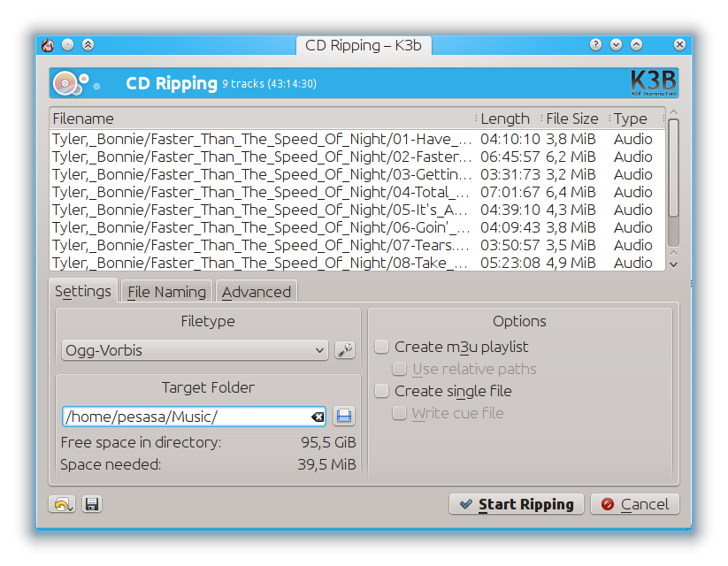Viewport: 728px width, 566px height.
Task: Sort tracks by the Length column header
Action: [508, 119]
